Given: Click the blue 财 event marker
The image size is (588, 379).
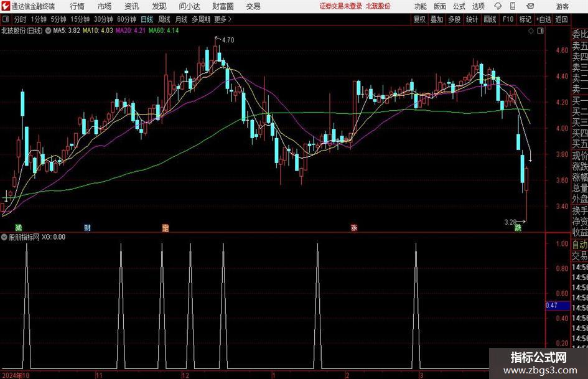Looking at the screenshot, I should pyautogui.click(x=87, y=227).
